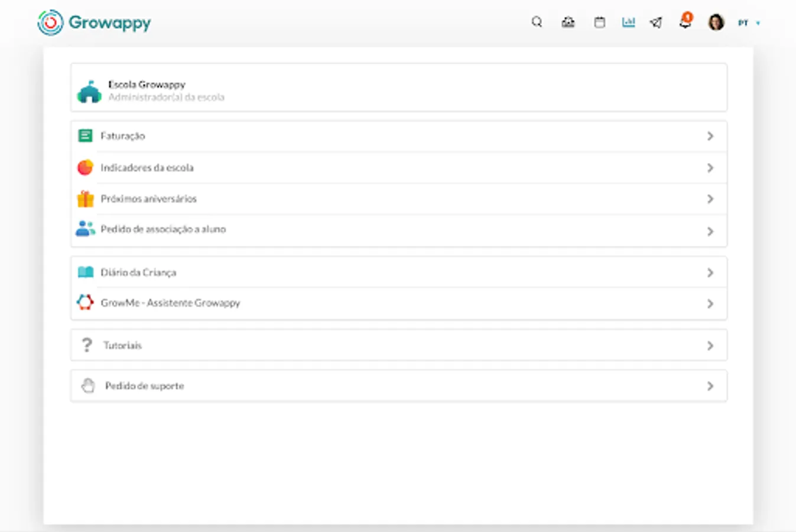Open the school icon in top bar

pos(568,22)
